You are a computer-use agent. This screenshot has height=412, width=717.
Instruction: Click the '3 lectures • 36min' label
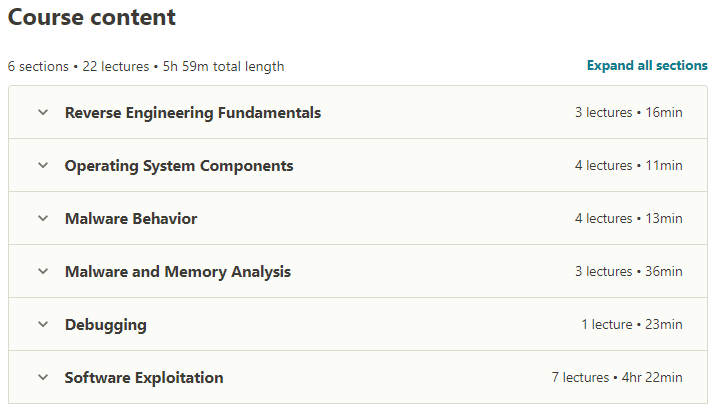628,272
